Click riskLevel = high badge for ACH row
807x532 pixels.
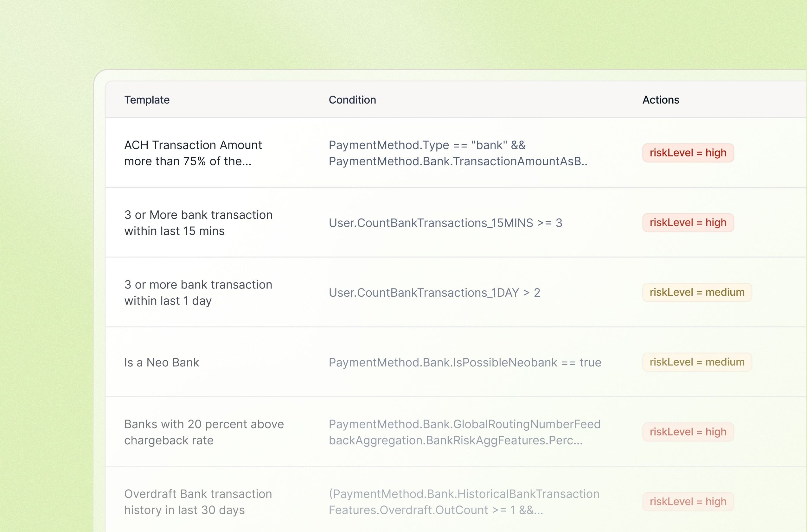click(688, 153)
